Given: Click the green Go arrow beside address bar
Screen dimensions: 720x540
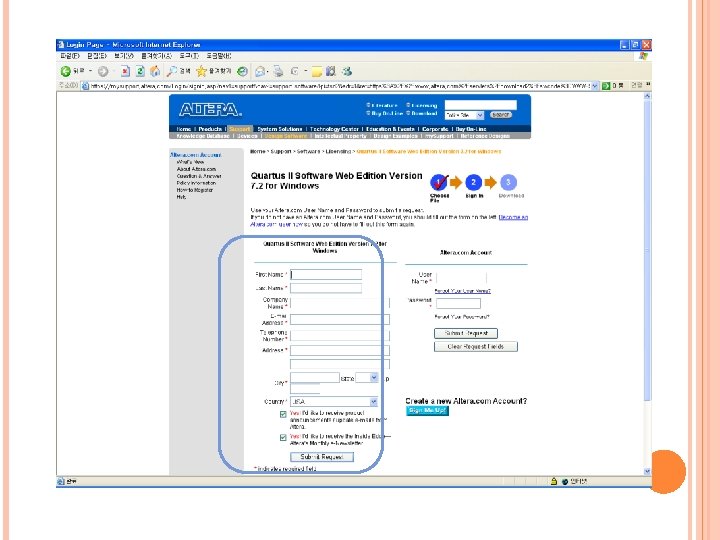Looking at the screenshot, I should (x=606, y=86).
